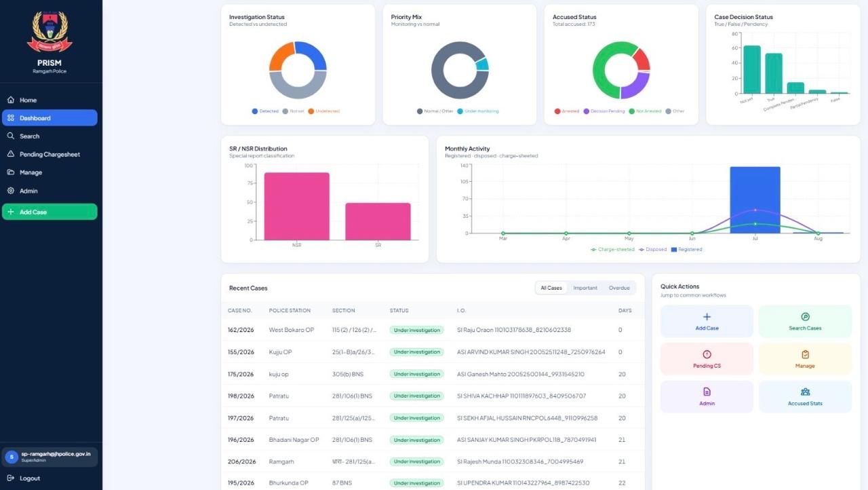The height and width of the screenshot is (490, 868).
Task: Click the green Add Case sidebar button
Action: tap(50, 212)
